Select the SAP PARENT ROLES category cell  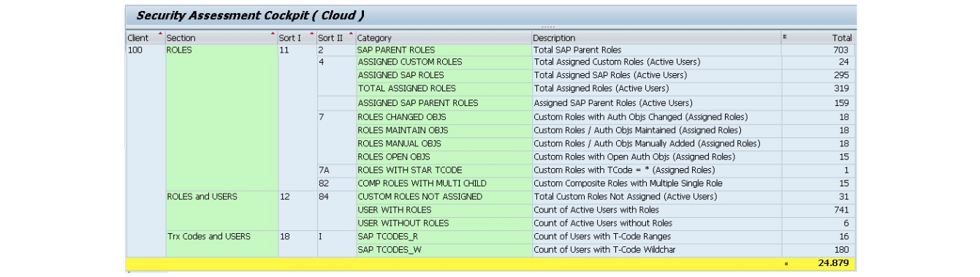(x=444, y=50)
